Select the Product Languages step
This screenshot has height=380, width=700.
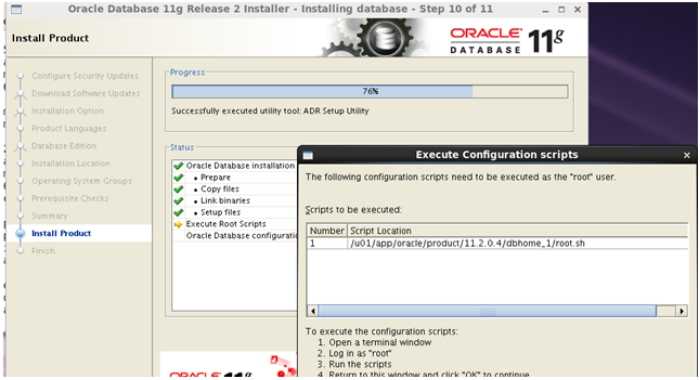coord(69,129)
